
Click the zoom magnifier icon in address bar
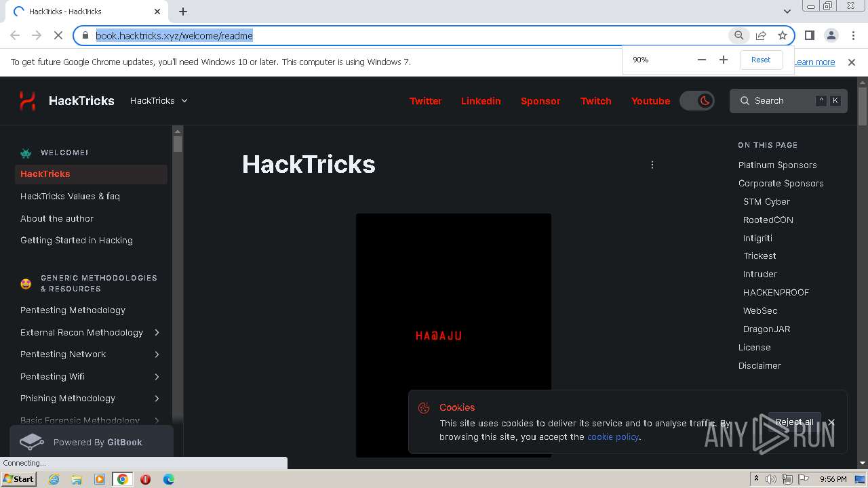(739, 35)
